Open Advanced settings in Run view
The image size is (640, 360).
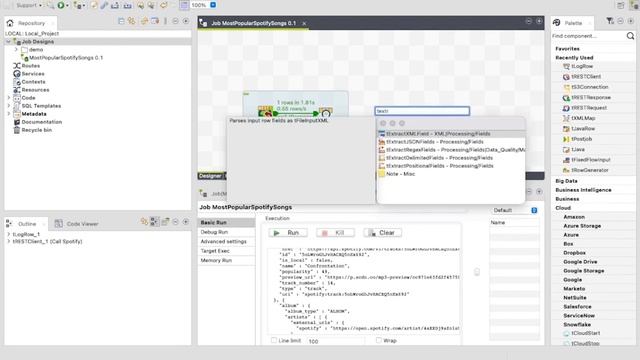coord(227,242)
